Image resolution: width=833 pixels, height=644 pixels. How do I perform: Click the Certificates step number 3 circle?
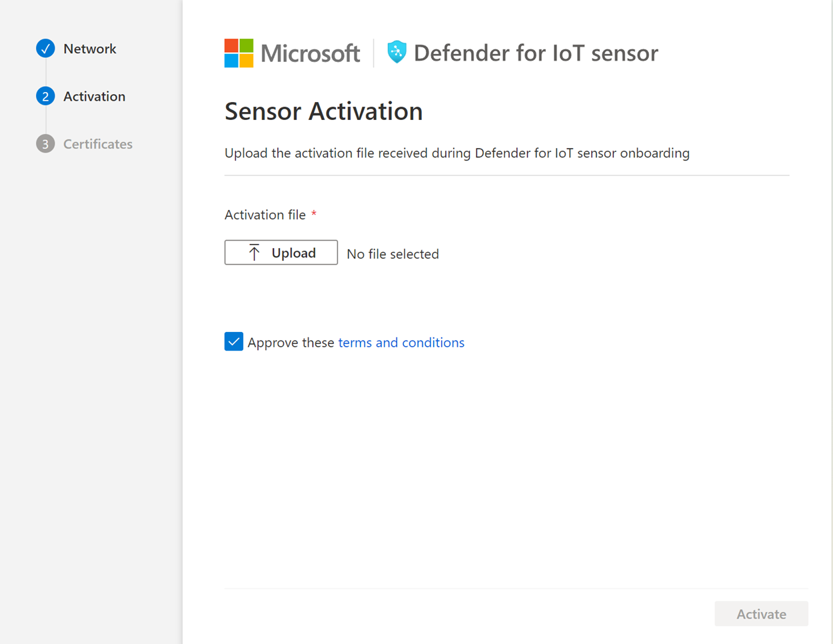[x=45, y=144]
